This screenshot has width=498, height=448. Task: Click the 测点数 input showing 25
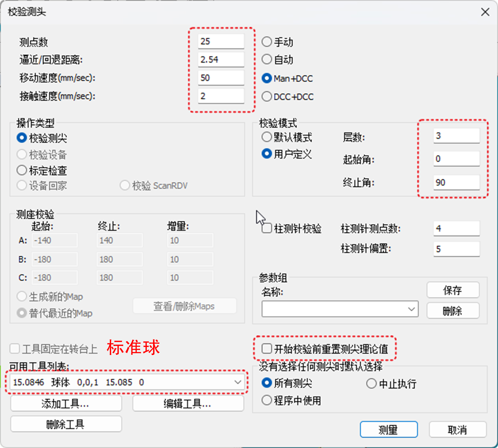point(221,41)
